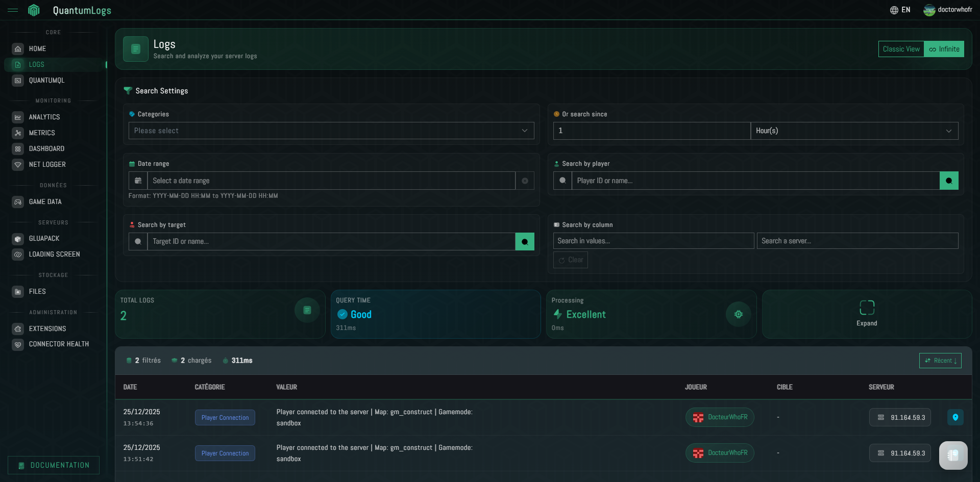
Task: Click Select a date range field
Action: click(331, 181)
